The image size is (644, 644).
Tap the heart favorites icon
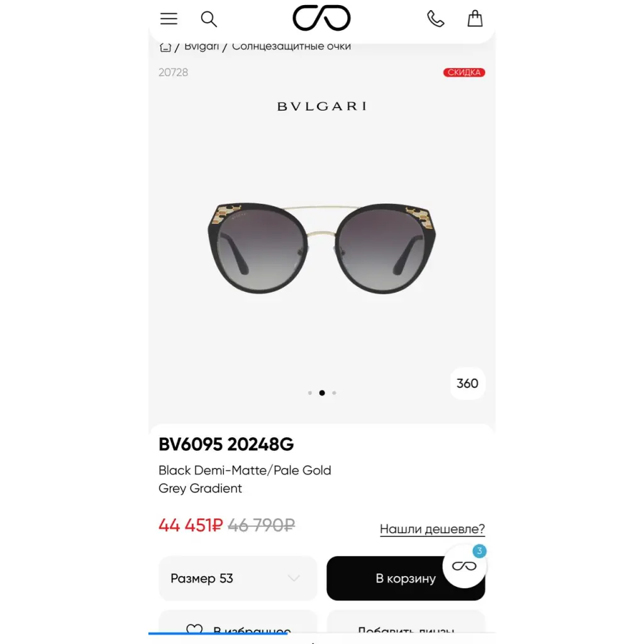pyautogui.click(x=194, y=629)
